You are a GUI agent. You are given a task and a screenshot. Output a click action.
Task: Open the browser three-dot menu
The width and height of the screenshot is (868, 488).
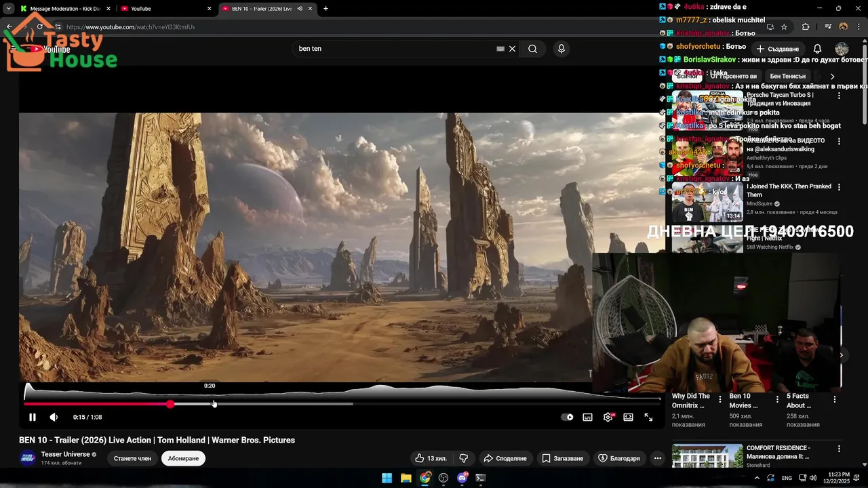click(x=859, y=27)
